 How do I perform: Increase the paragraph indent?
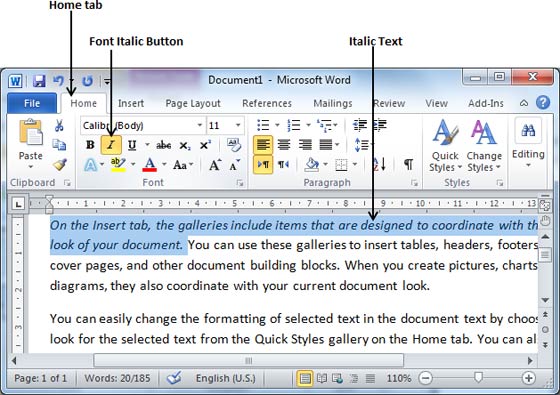[x=380, y=125]
